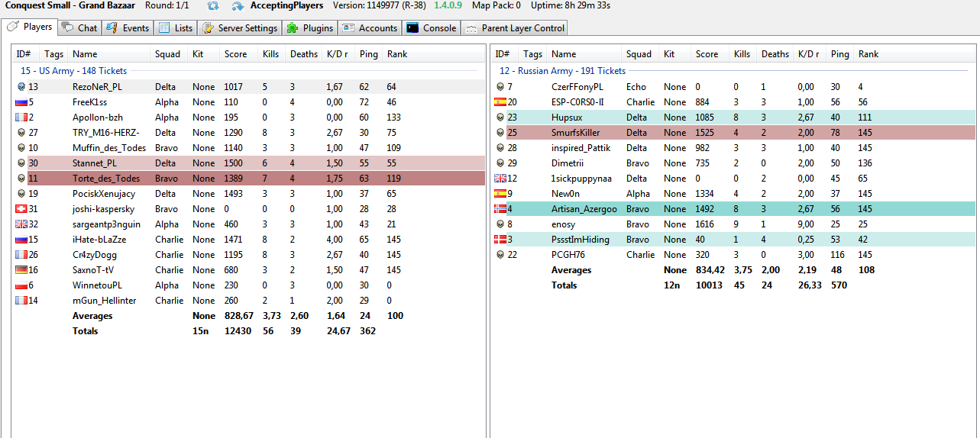The image size is (980, 438).
Task: Sort US Army table by Kills column header
Action: coord(271,54)
